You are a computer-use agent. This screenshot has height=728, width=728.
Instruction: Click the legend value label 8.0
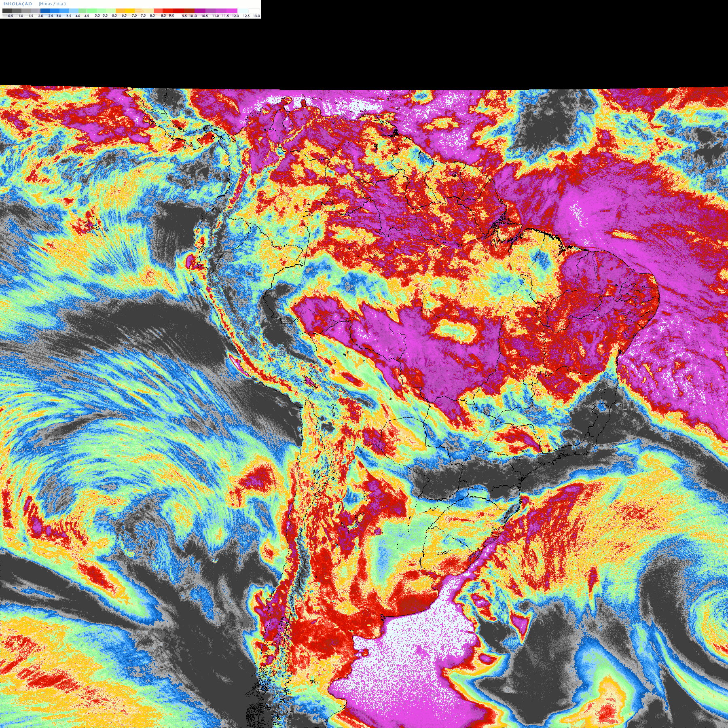pyautogui.click(x=152, y=15)
